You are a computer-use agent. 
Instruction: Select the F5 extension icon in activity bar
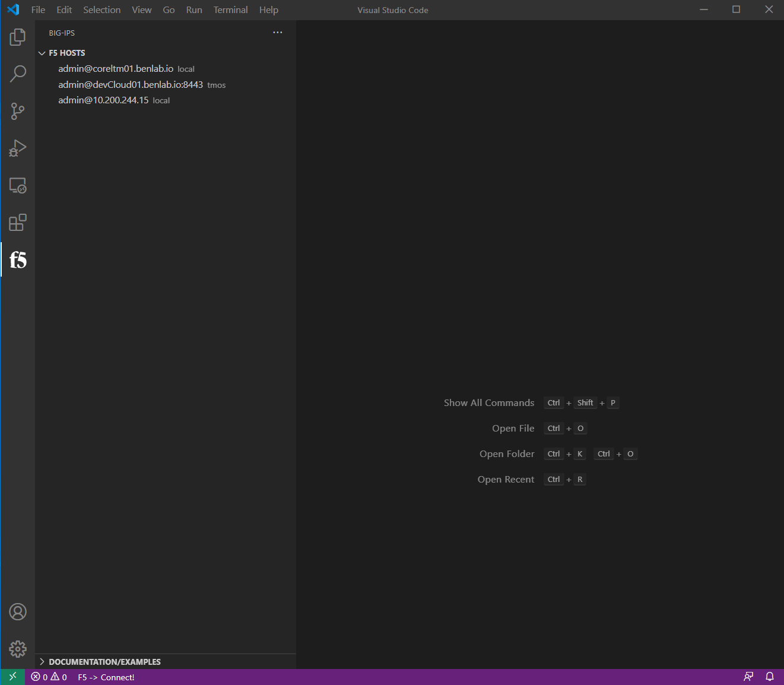click(18, 259)
